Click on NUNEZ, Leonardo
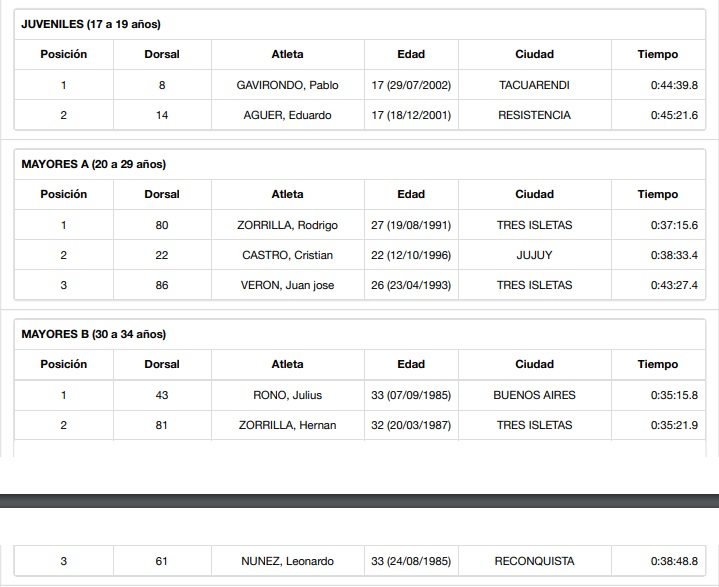 pos(287,561)
